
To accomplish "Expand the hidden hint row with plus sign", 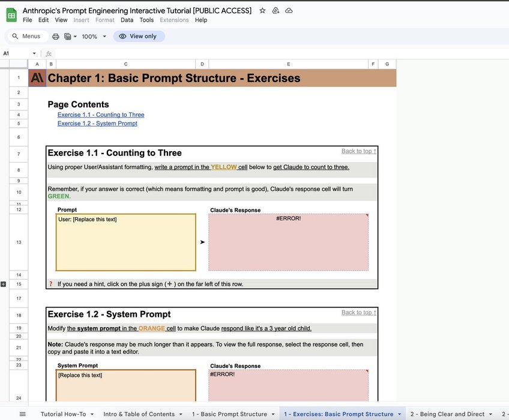I will pyautogui.click(x=4, y=284).
